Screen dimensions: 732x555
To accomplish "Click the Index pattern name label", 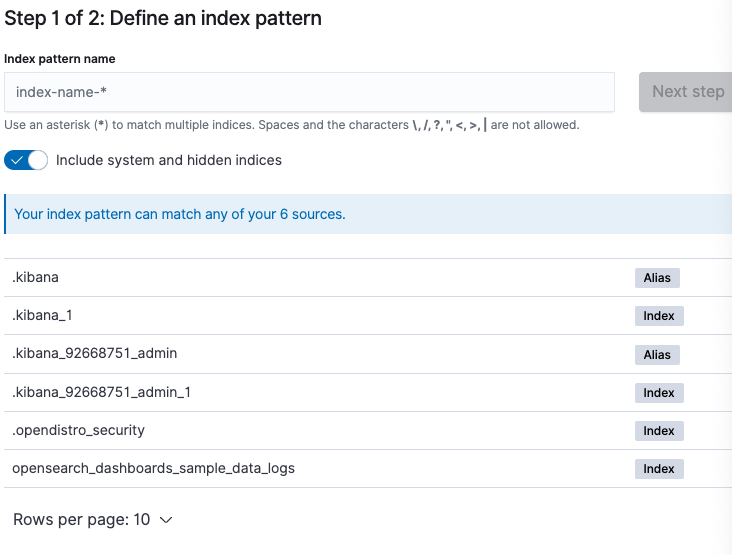I will point(59,59).
